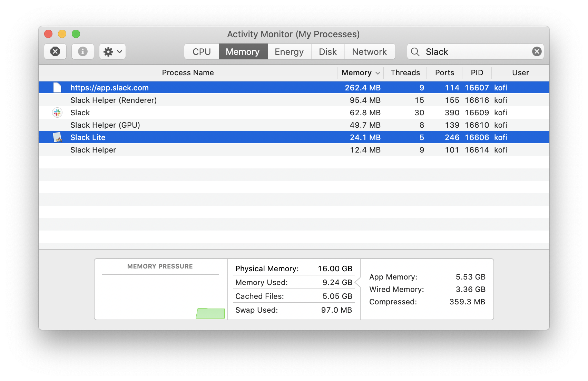Viewport: 588px width, 381px height.
Task: Click the Cached Files 5.05 GB value
Action: tap(337, 296)
